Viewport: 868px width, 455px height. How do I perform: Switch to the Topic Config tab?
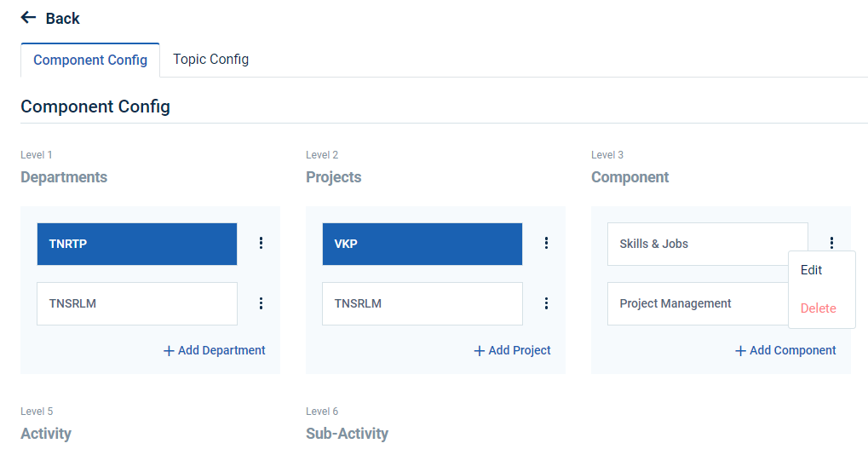210,60
